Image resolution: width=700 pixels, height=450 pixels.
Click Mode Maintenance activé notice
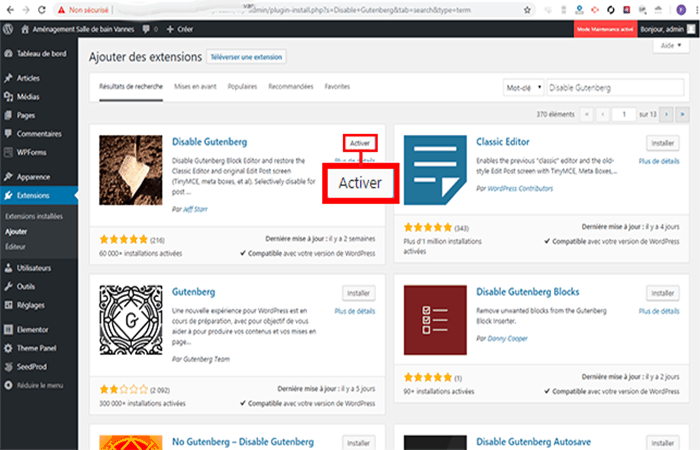(x=605, y=29)
